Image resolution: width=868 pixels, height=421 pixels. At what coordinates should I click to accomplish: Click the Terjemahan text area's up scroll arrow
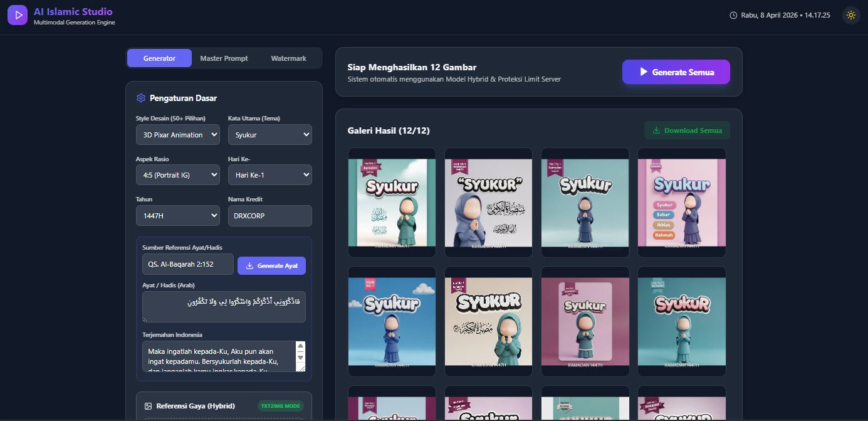click(x=300, y=346)
